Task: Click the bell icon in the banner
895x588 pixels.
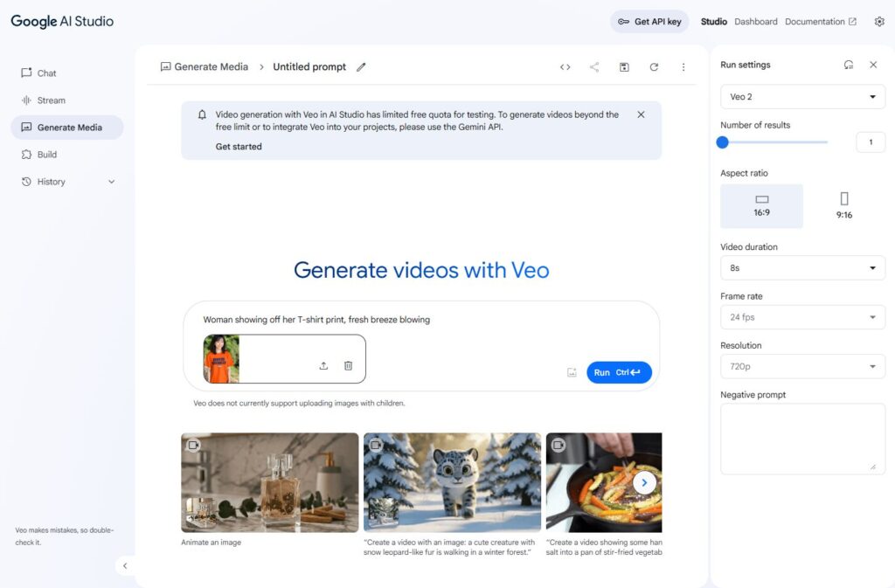Action: (202, 114)
